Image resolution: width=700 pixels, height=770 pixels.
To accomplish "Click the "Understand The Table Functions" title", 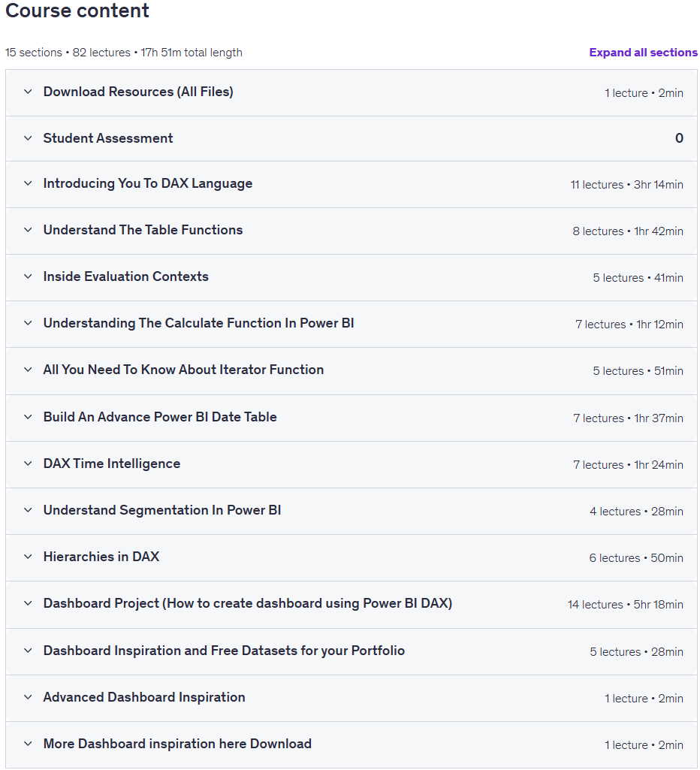I will (143, 230).
